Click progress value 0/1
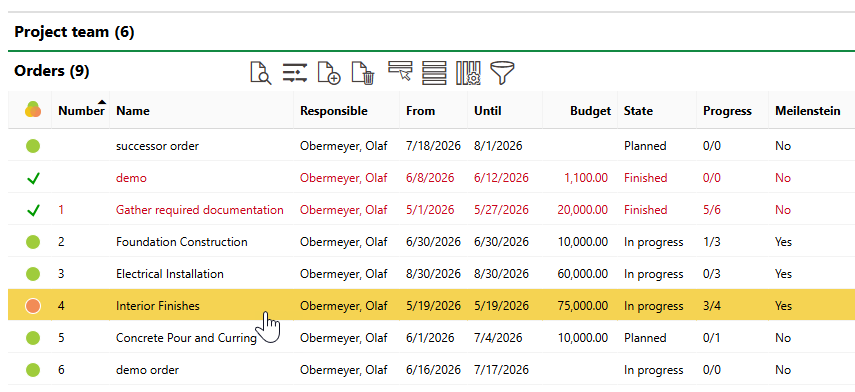The image size is (855, 392). 712,338
